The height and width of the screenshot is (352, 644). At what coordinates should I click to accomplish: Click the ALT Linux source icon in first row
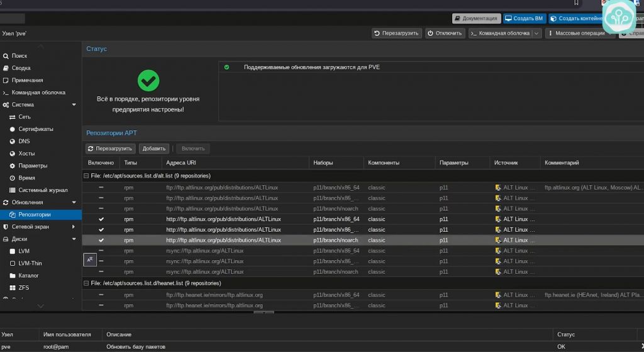(498, 188)
